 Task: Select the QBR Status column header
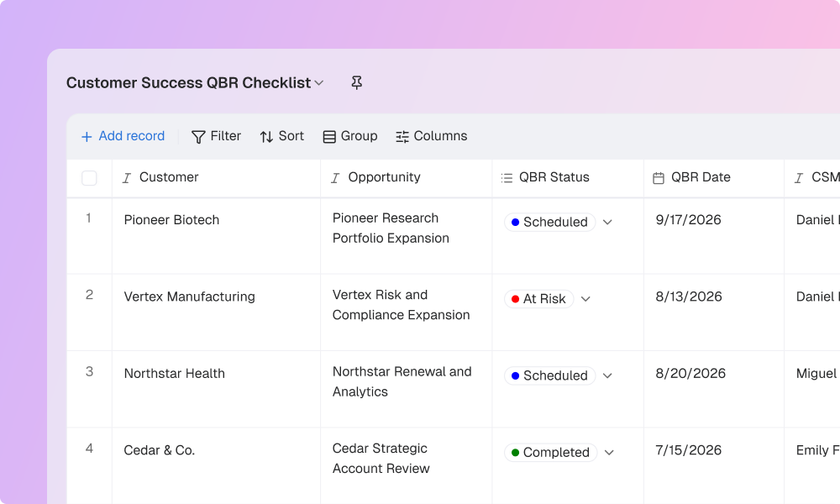point(568,178)
